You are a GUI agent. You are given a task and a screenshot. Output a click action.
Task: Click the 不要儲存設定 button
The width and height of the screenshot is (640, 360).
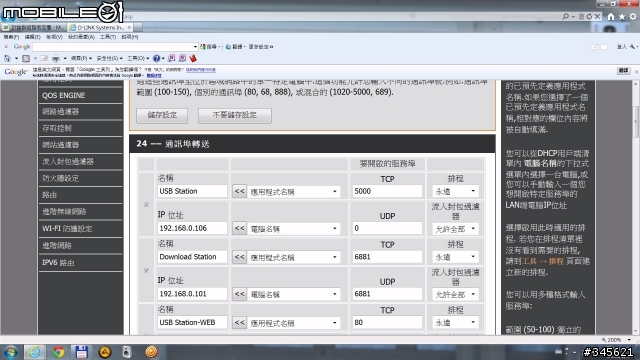point(235,115)
